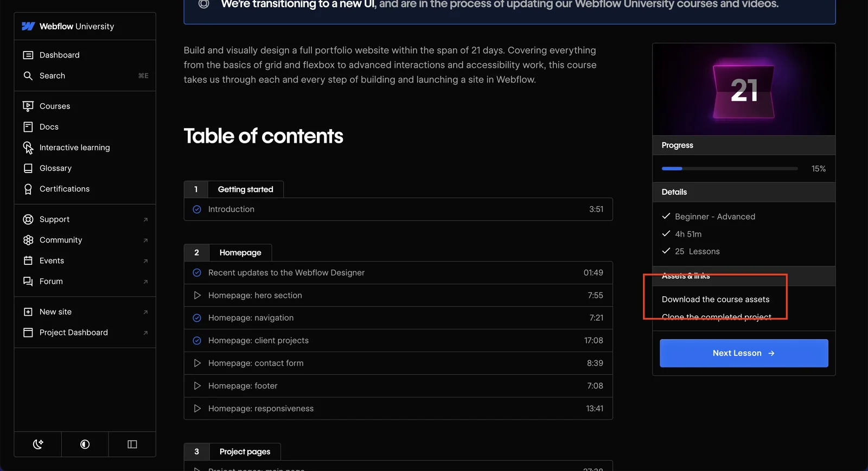Open the Community external link
The width and height of the screenshot is (868, 471).
point(85,240)
